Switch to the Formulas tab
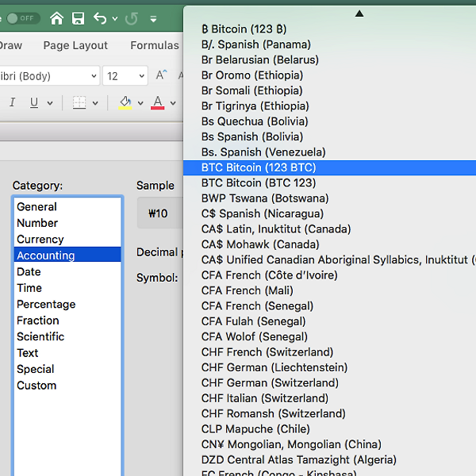Viewport: 476px width, 476px height. pos(155,45)
